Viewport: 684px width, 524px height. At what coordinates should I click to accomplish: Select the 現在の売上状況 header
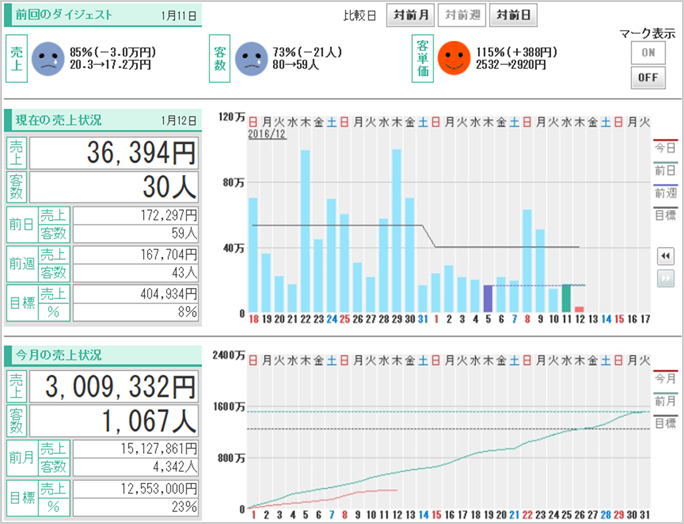pyautogui.click(x=103, y=120)
